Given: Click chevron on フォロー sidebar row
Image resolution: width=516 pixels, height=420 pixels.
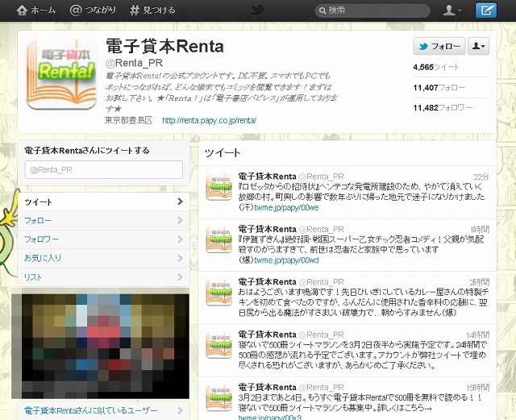Looking at the screenshot, I should coord(180,220).
